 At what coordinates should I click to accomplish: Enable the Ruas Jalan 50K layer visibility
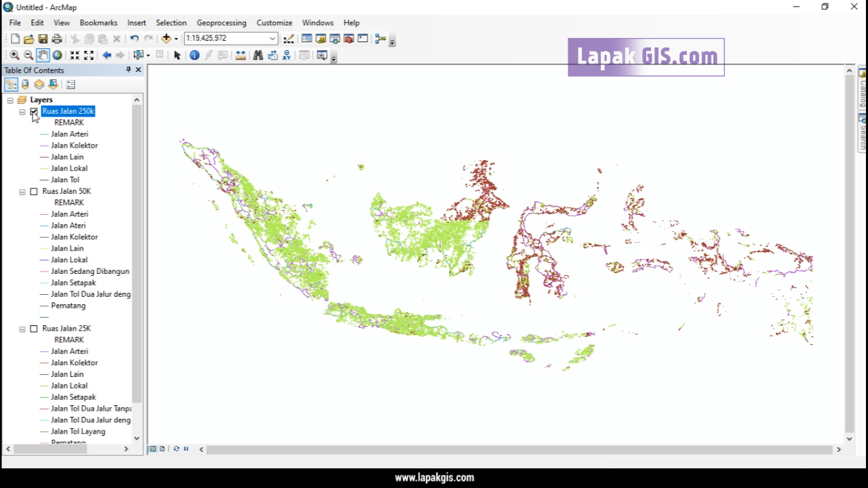pyautogui.click(x=34, y=191)
